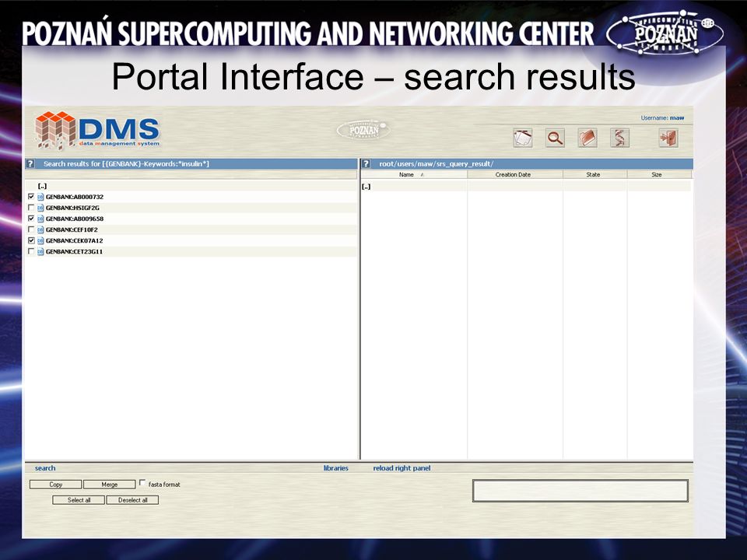The width and height of the screenshot is (747, 560).
Task: Select the GENBANK:AB009658 entry text
Action: click(x=75, y=219)
